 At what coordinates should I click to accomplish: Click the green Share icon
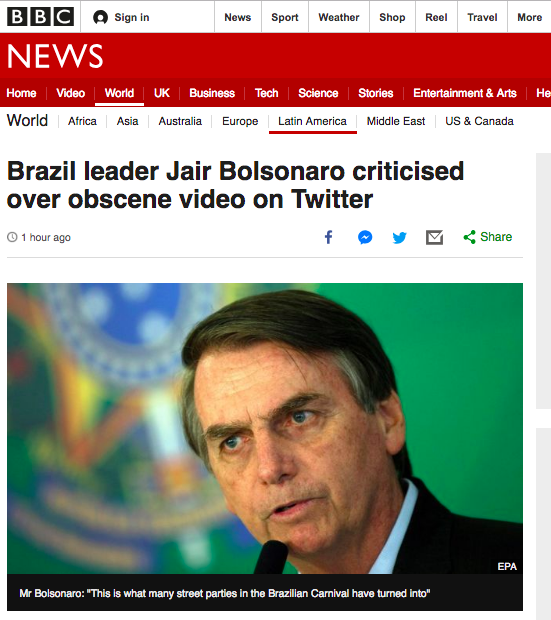(x=470, y=237)
